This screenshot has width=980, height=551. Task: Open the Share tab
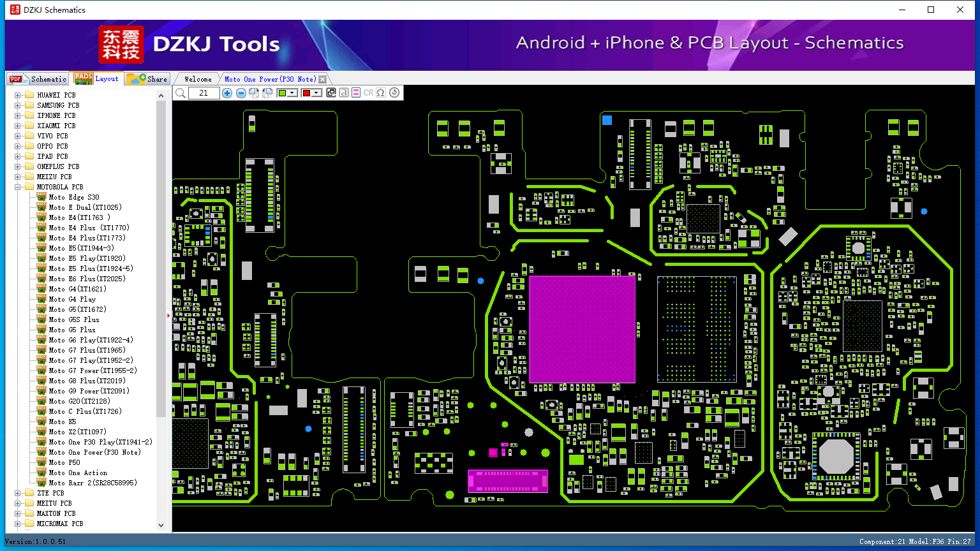[x=147, y=79]
